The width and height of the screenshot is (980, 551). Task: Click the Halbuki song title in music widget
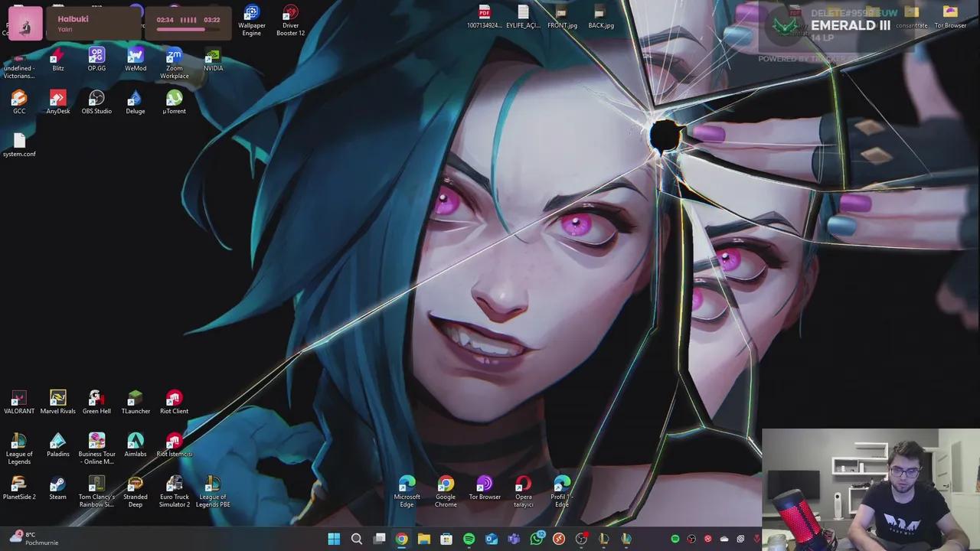(73, 19)
